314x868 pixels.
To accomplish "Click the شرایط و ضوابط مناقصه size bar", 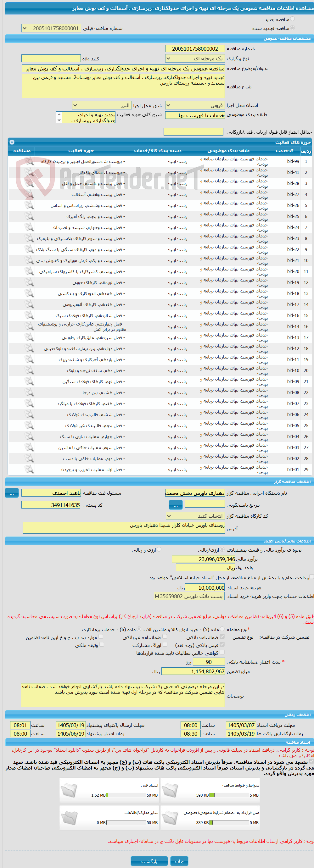I will click(229, 795).
